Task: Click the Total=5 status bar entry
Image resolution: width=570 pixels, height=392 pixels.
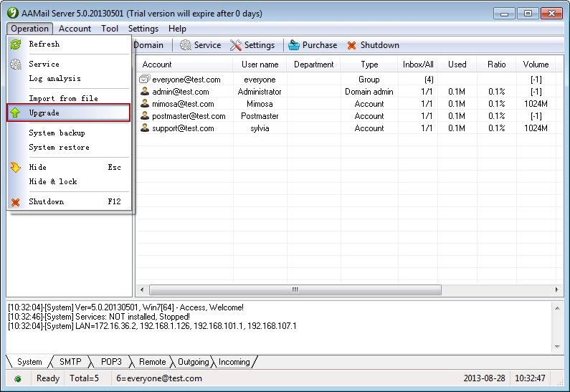Action: [x=85, y=378]
